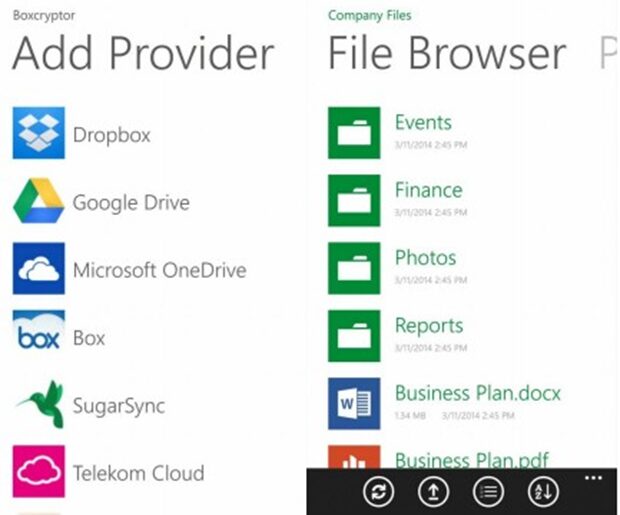Open the Photos folder name
Image resolution: width=620 pixels, height=515 pixels.
click(426, 258)
